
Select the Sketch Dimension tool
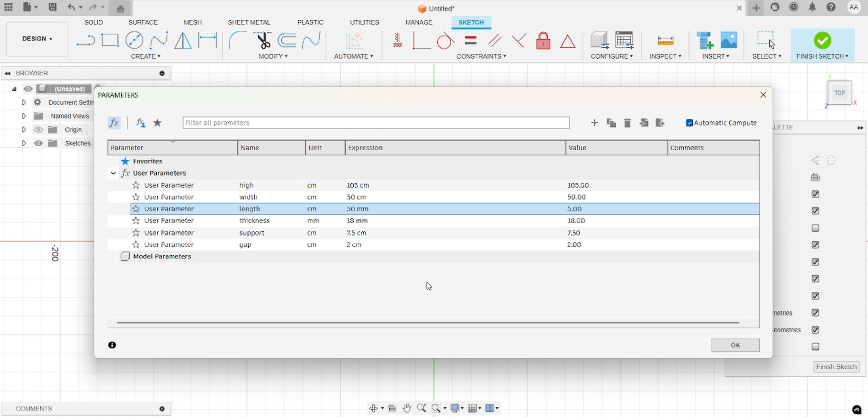tap(207, 41)
